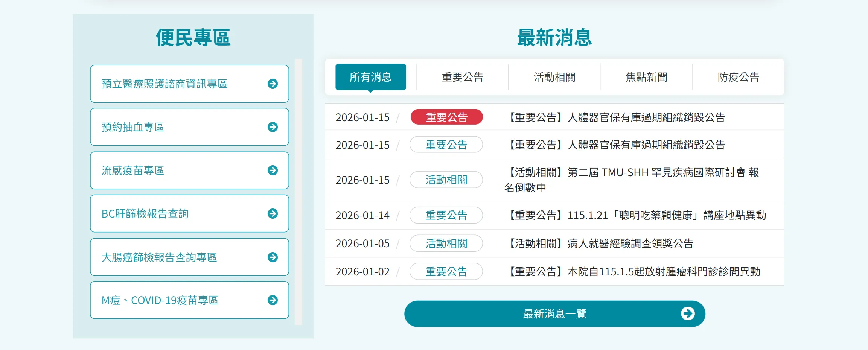Click the arrow icon beside BC肝篩檢報告查詢
This screenshot has height=350, width=868.
click(x=273, y=213)
